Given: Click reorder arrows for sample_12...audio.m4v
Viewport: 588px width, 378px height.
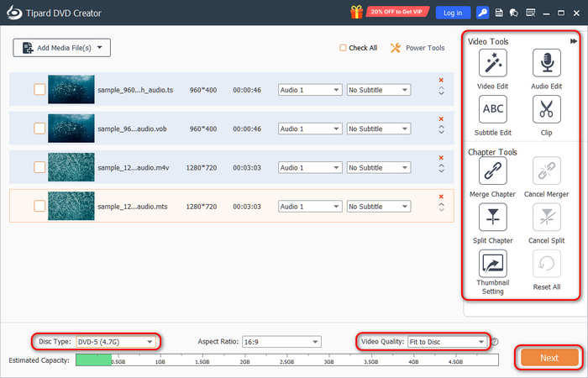Looking at the screenshot, I should click(441, 168).
